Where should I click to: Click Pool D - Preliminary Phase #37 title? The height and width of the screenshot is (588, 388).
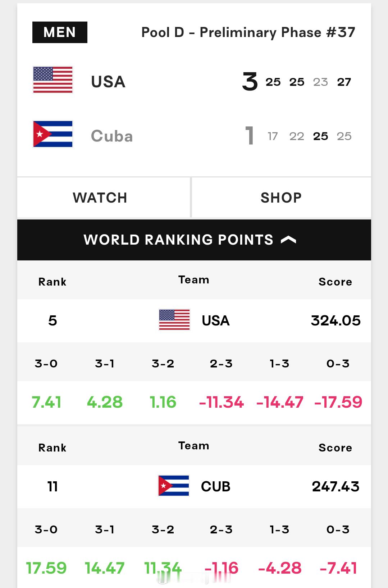(x=248, y=32)
